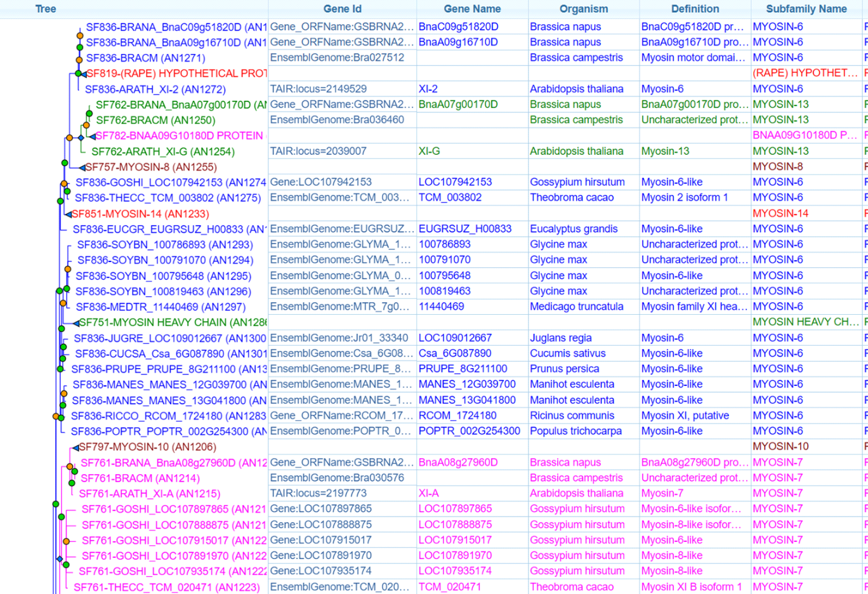Click the orange duplication node near SF761-GOSHI_LOC107915017

67,541
